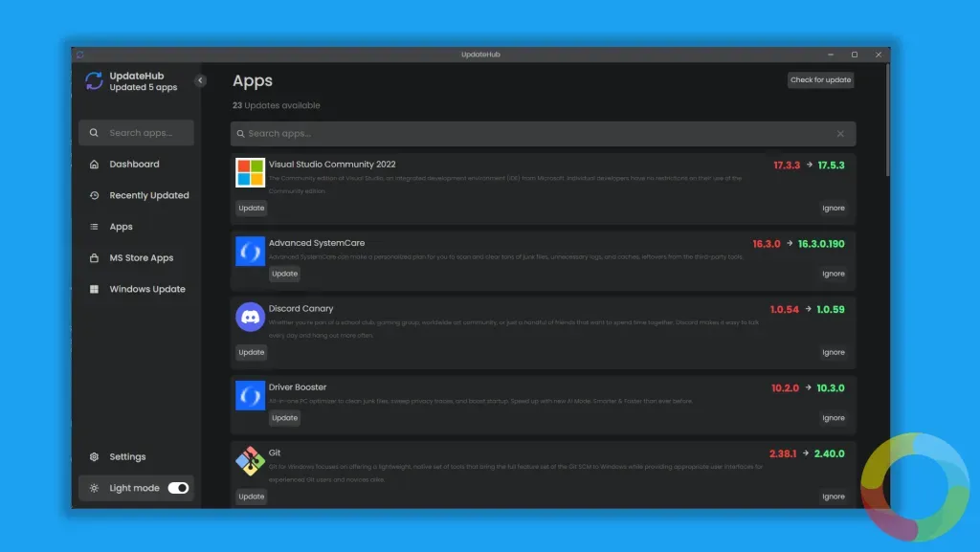
Task: Ignore Visual Studio Community 2022 update
Action: (834, 208)
